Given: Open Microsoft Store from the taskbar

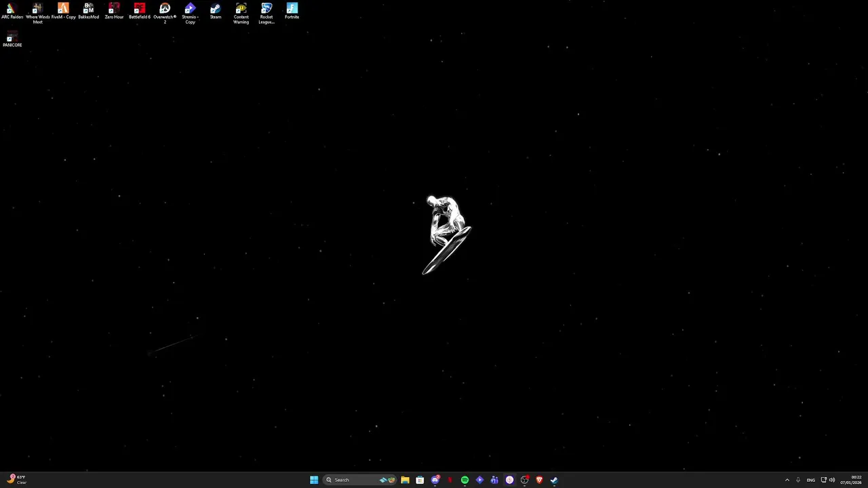Looking at the screenshot, I should click(420, 480).
